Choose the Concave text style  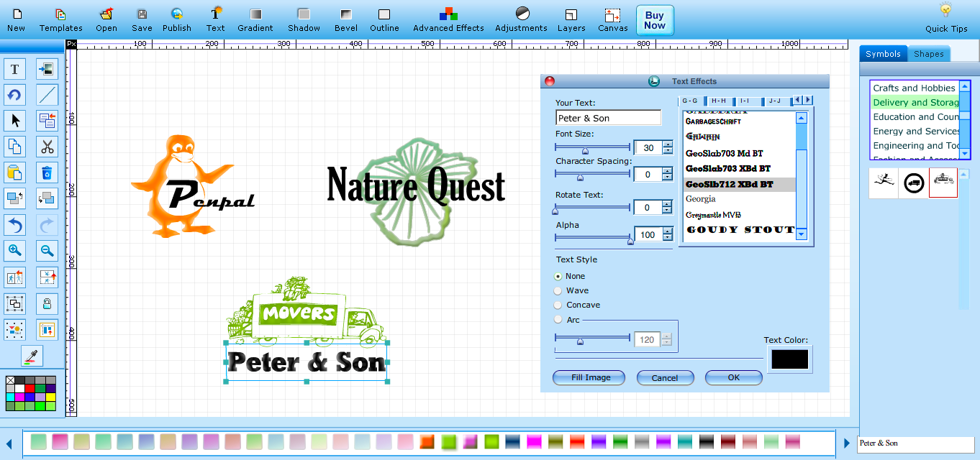[558, 305]
